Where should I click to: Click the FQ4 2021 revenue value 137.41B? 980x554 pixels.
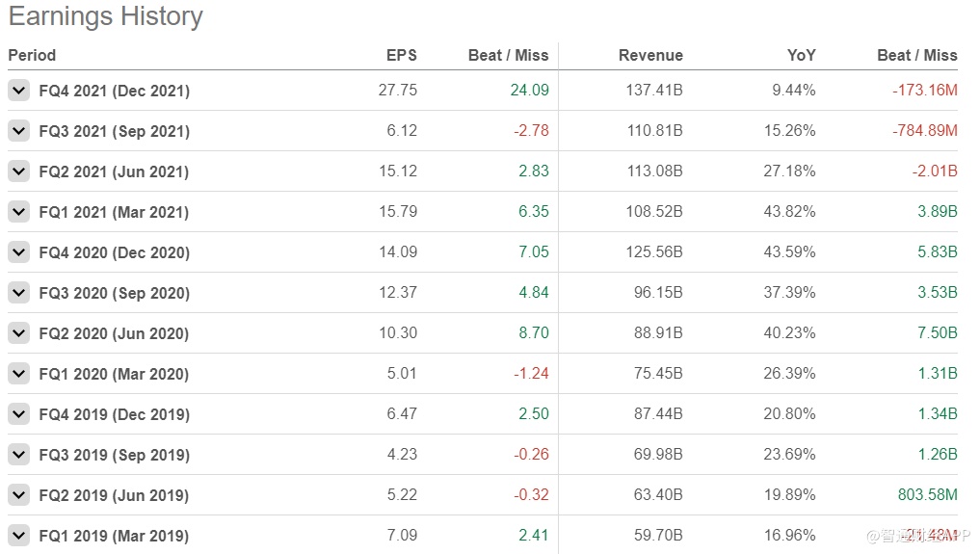(654, 91)
